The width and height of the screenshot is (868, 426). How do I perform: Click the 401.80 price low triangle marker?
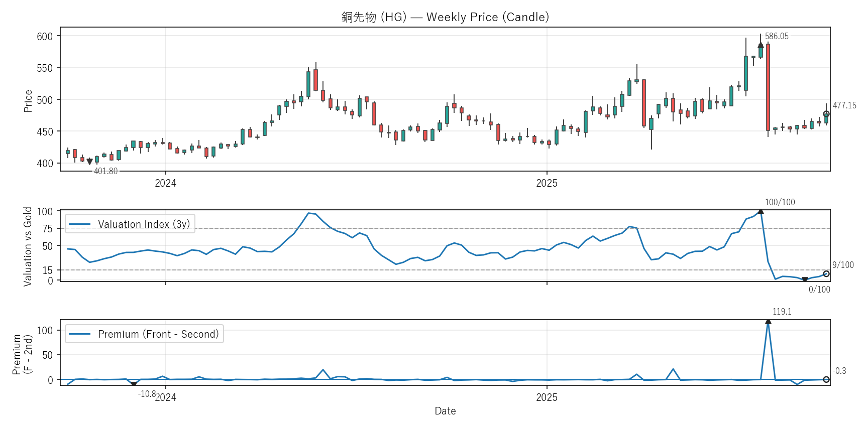90,162
